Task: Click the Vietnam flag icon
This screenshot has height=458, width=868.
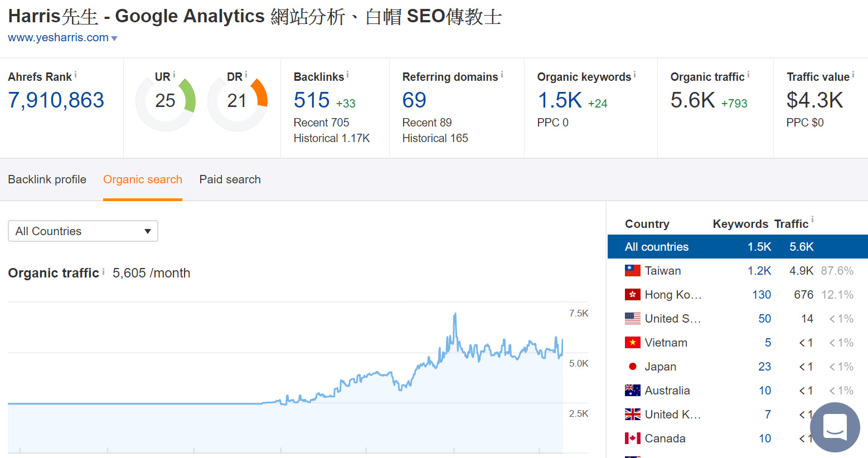Action: coord(632,343)
